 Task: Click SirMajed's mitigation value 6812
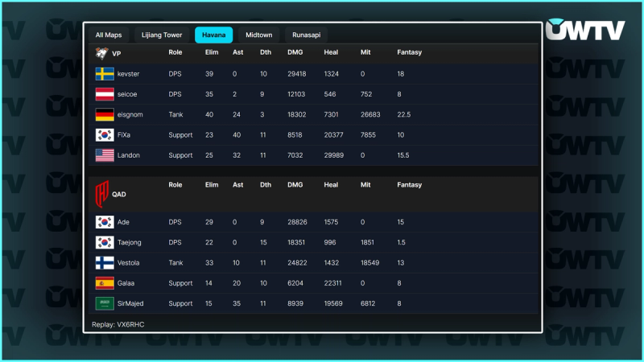pyautogui.click(x=368, y=303)
